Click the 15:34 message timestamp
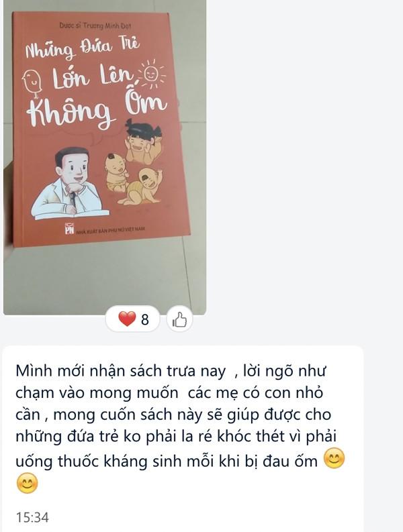The image size is (403, 532). coord(33,517)
